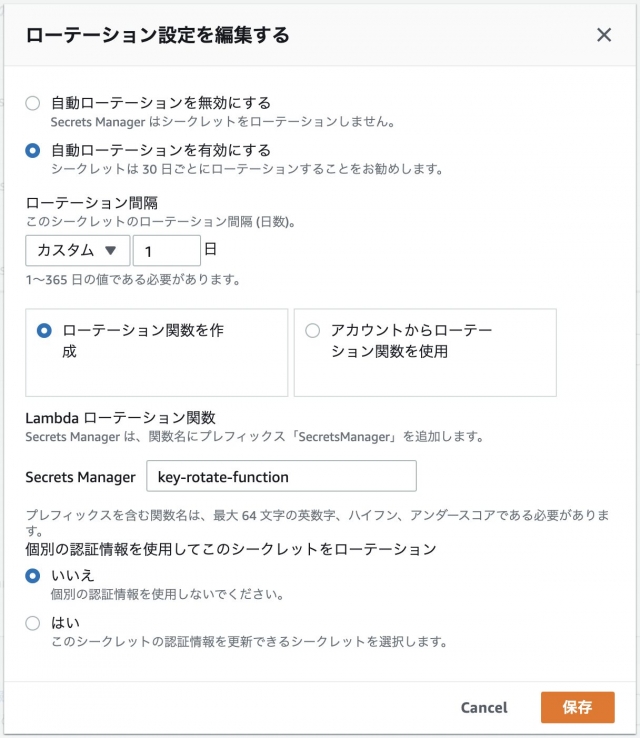Screen dimensions: 640x738
Task: Select いいえ for separate credentials
Action: tap(32, 576)
